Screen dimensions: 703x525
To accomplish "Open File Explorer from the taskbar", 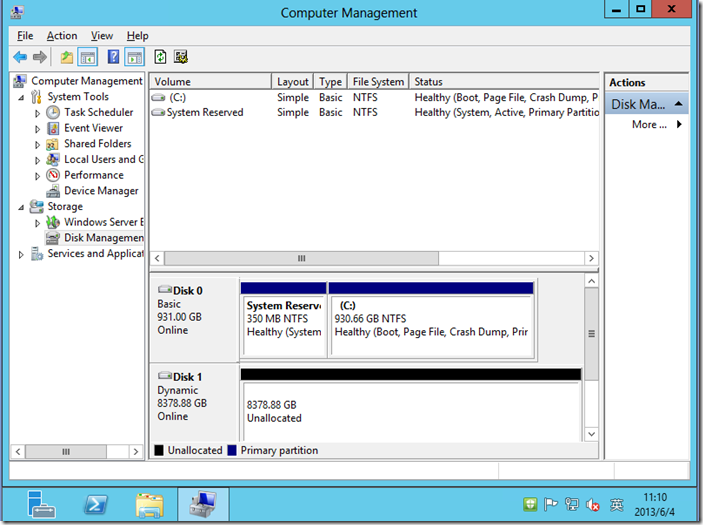I will pos(149,504).
